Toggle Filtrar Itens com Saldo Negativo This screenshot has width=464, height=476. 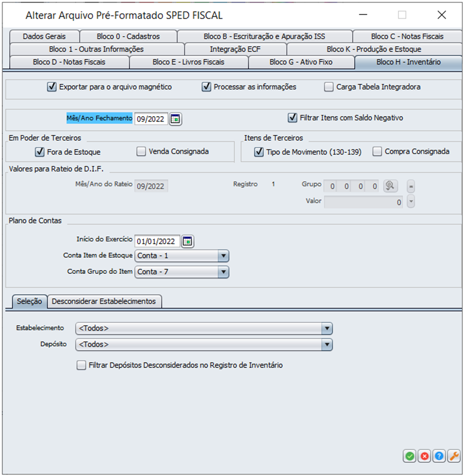tap(292, 117)
